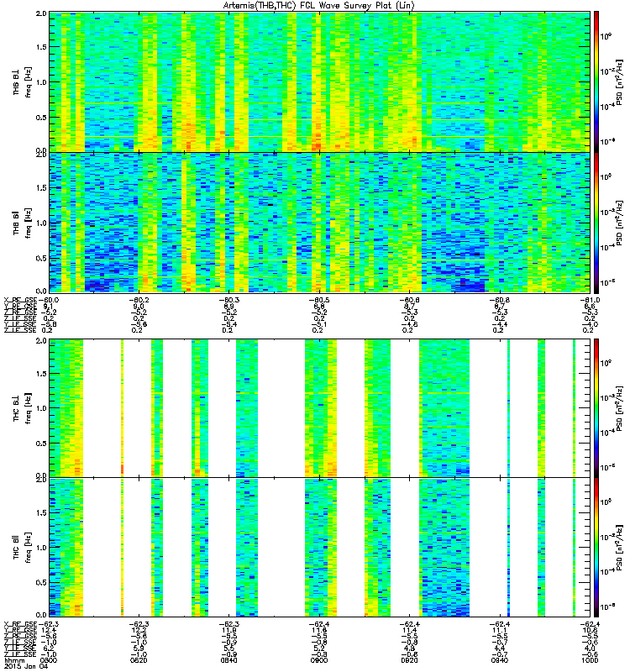Click the 'PSD [nT²/Hz]' label beside THC B∥
This screenshot has height=672, width=630.
[x=620, y=548]
